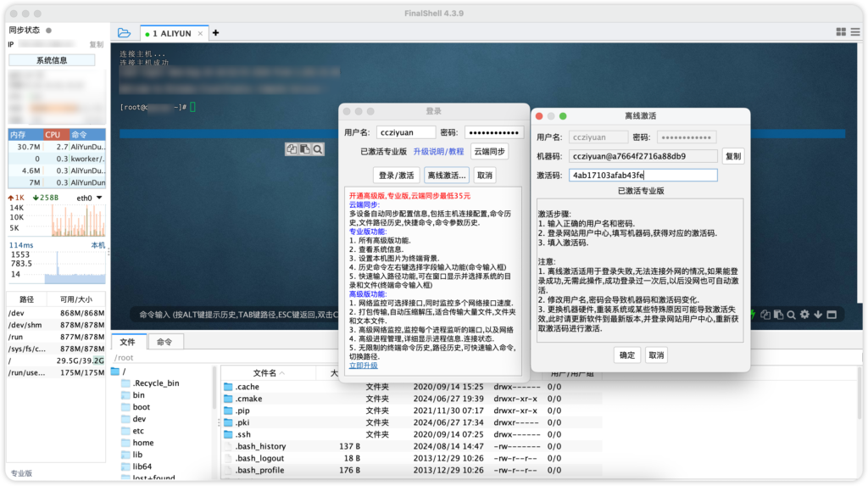Select the .bash_profile file
Viewport: 868px width, 486px height.
(x=413, y=470)
